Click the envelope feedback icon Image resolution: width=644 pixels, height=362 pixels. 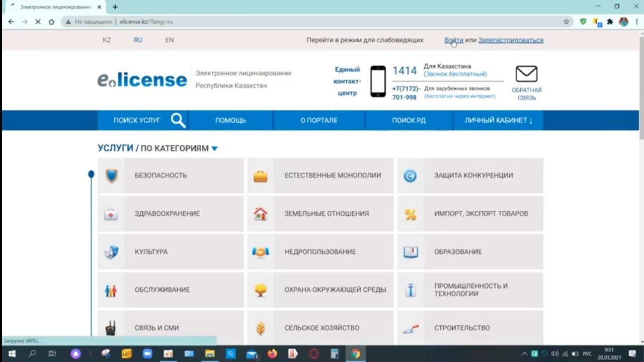click(527, 74)
